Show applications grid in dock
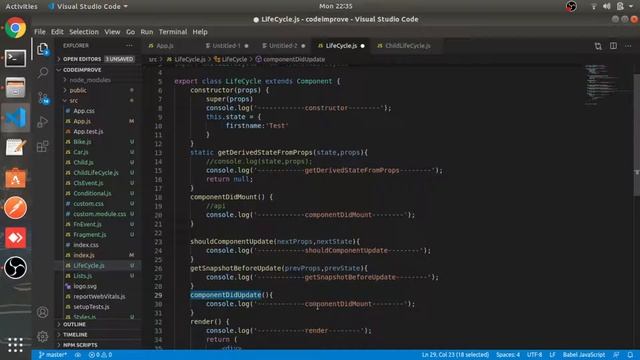This screenshot has height=360, width=640. click(x=16, y=345)
